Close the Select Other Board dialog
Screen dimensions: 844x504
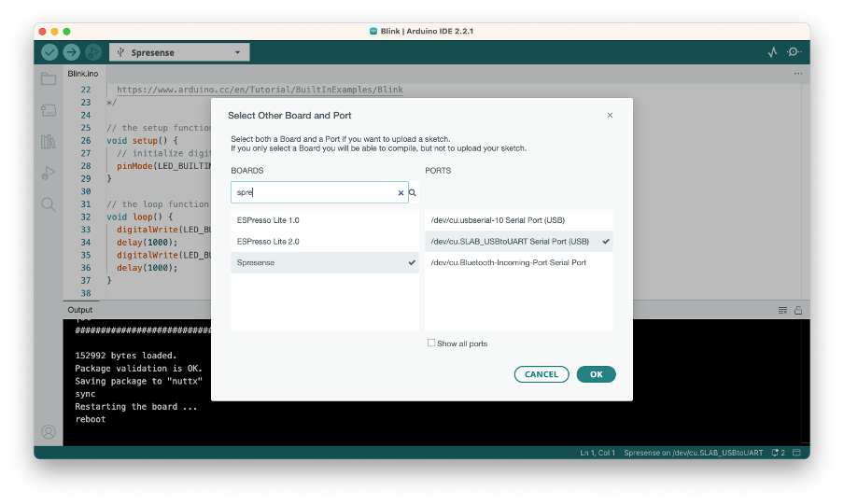(610, 115)
